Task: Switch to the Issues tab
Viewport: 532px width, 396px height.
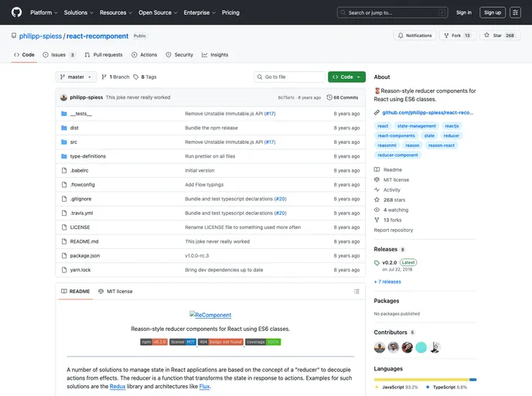Action: click(x=59, y=55)
